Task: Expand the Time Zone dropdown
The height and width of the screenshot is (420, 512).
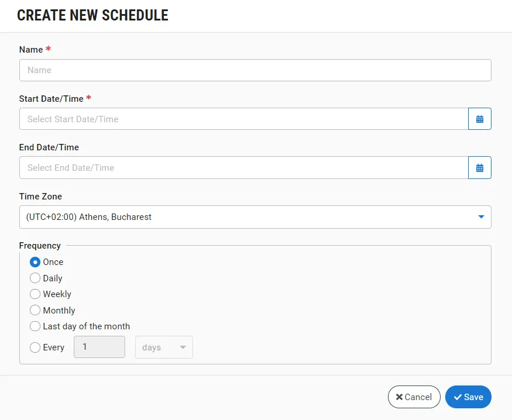Action: click(x=255, y=217)
